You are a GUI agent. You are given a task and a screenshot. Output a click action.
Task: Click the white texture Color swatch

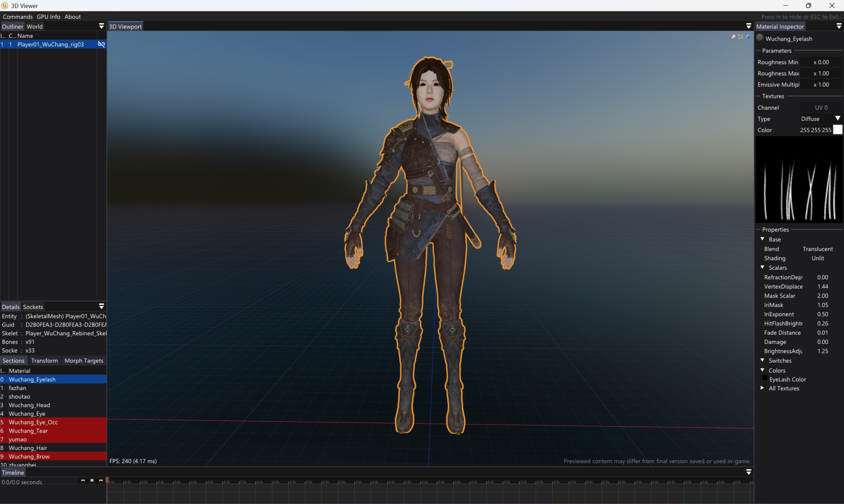pyautogui.click(x=838, y=130)
